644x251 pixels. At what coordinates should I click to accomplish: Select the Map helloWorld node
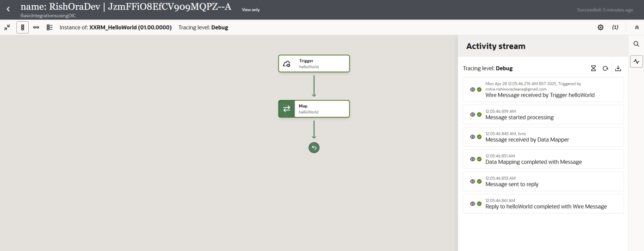pos(314,109)
